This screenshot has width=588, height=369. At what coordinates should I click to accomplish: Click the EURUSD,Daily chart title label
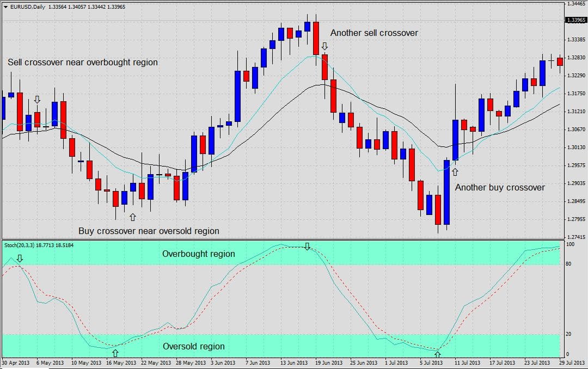point(26,7)
